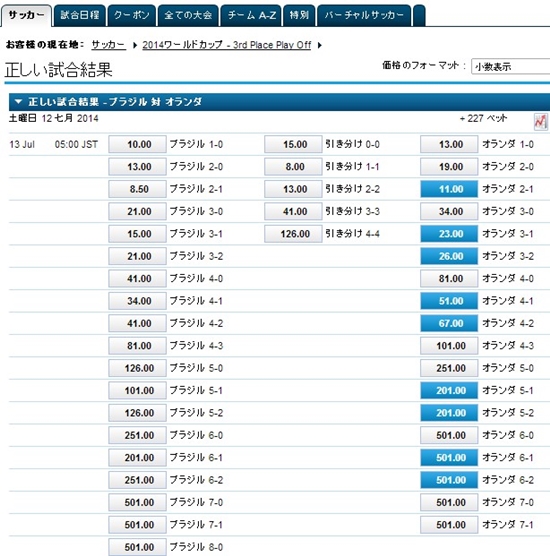The height and width of the screenshot is (556, 550).
Task: Select odds 8.00 for 引き分け 1-1
Action: (x=293, y=167)
